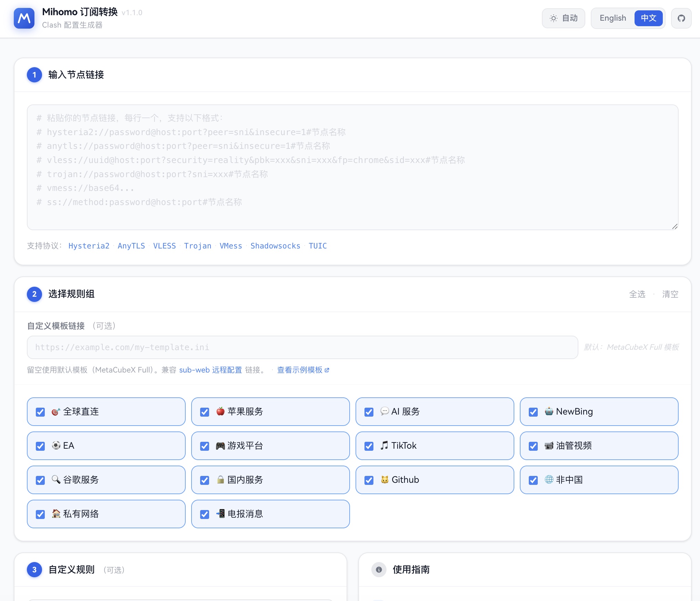Screen dimensions: 700x601
Task: Toggle the 电报消息 checkbox
Action: pyautogui.click(x=205, y=514)
